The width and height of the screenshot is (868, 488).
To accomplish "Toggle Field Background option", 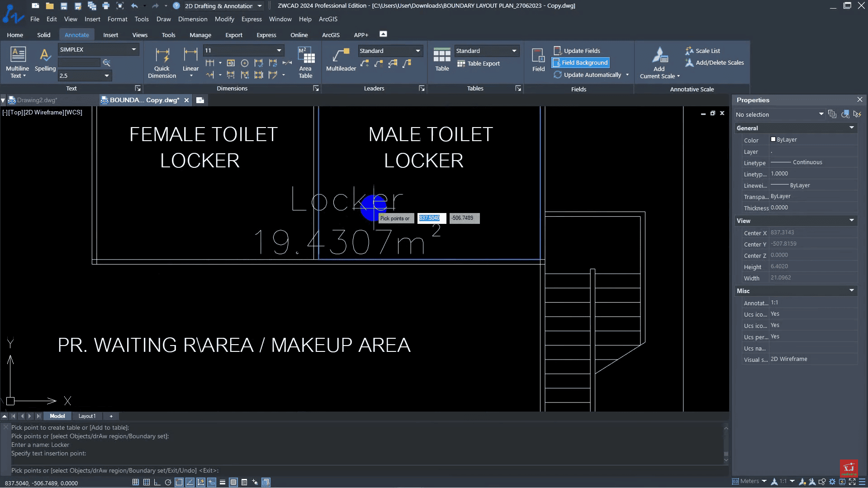I will 580,62.
